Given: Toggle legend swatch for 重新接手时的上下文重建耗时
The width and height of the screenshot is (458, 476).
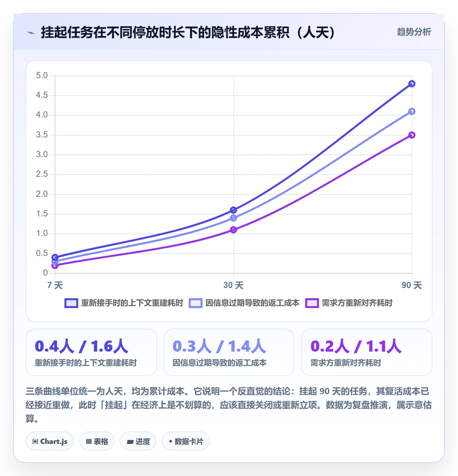Looking at the screenshot, I should 71,303.
